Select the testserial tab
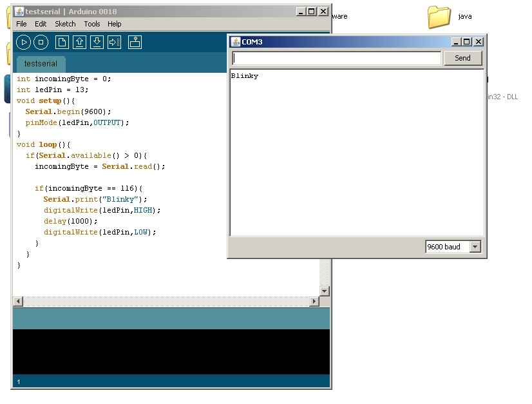532x404 pixels. tap(41, 64)
